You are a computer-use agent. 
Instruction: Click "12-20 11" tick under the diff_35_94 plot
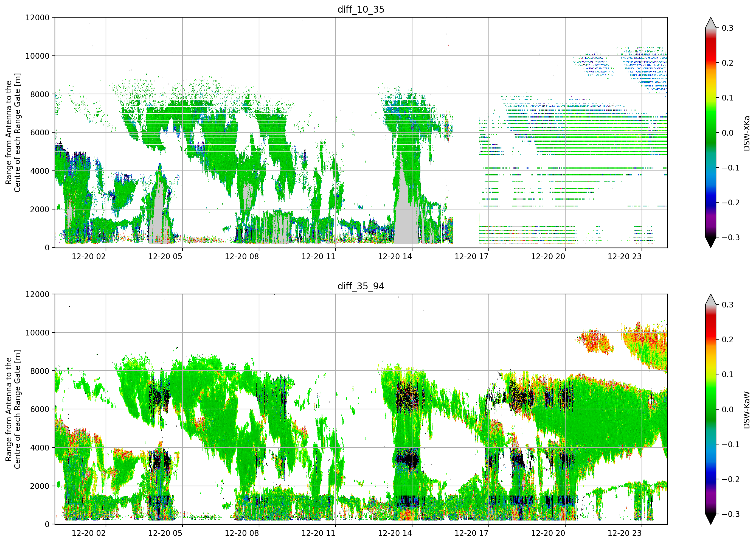click(318, 533)
